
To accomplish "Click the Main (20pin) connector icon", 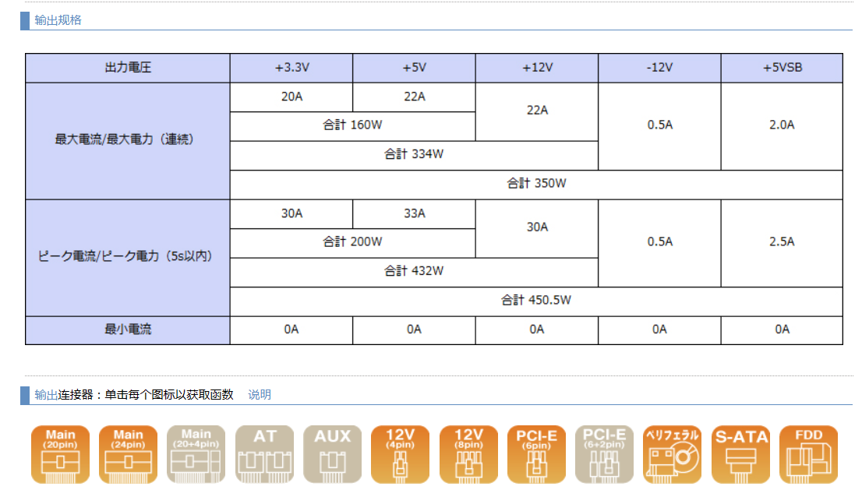I will pyautogui.click(x=61, y=454).
